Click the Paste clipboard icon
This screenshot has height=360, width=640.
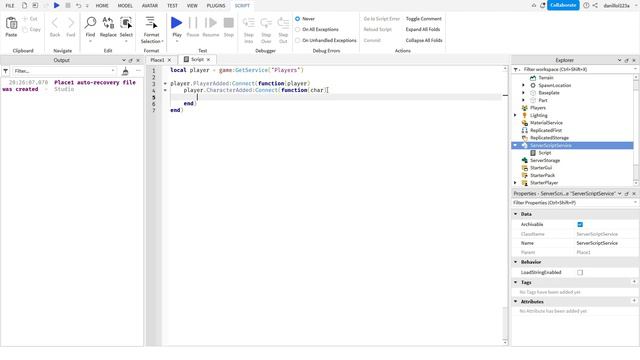tap(11, 23)
